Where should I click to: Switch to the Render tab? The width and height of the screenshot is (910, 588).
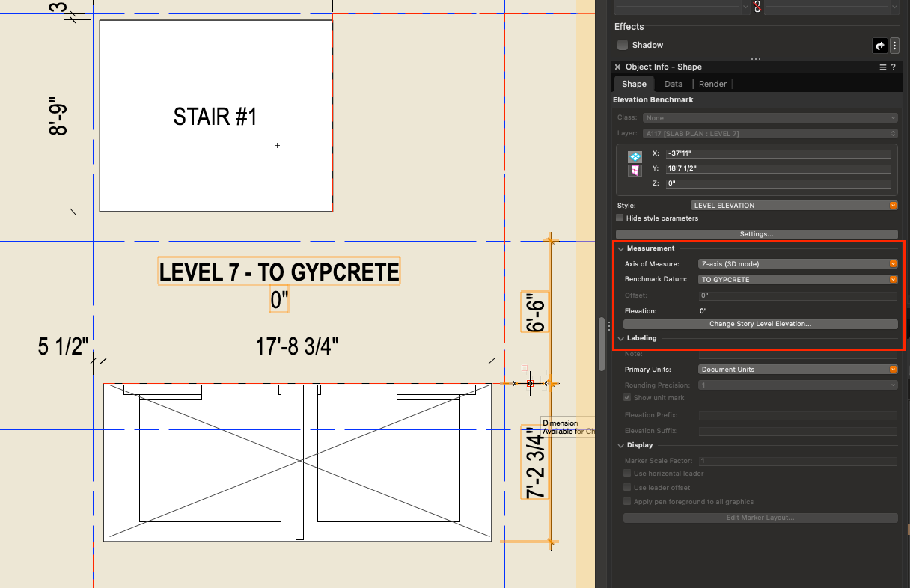click(x=712, y=84)
